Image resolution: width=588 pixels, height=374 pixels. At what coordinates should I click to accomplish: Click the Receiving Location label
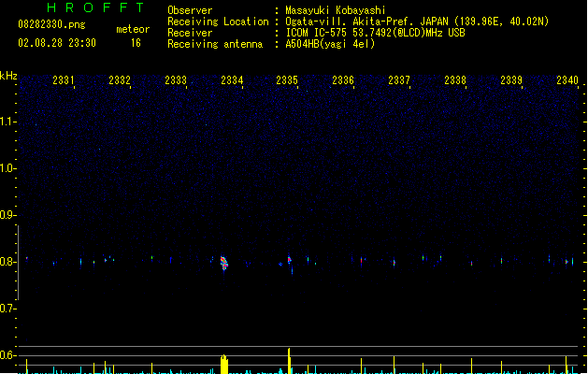(218, 22)
